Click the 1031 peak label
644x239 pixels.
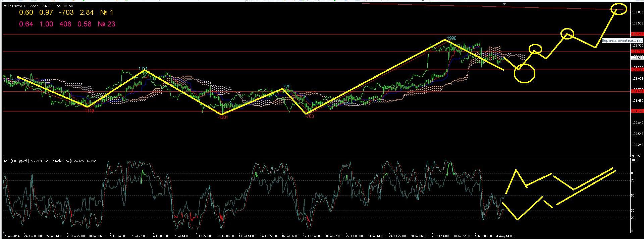(143, 69)
